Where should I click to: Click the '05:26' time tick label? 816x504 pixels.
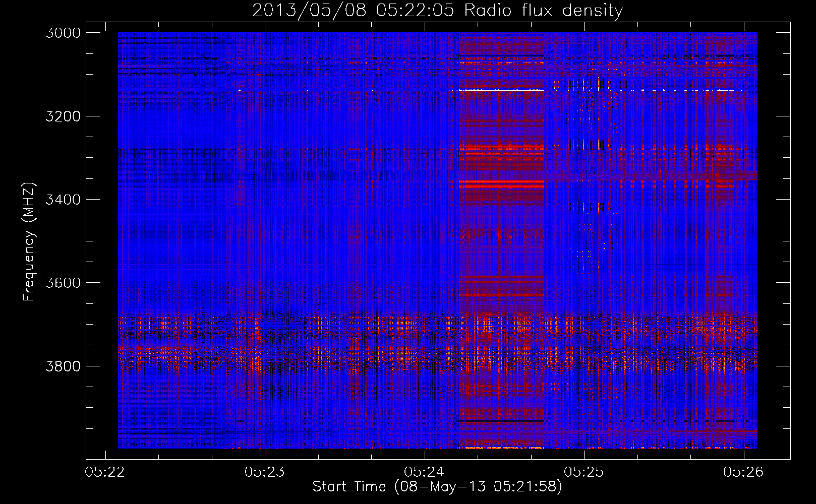(x=743, y=472)
